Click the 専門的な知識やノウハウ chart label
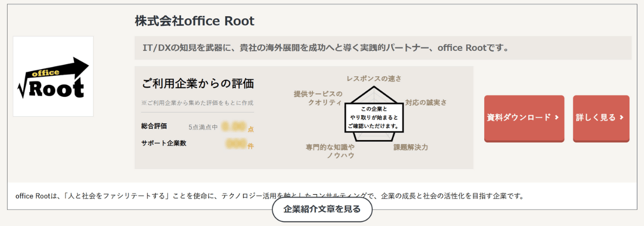The image size is (644, 226). pyautogui.click(x=330, y=151)
